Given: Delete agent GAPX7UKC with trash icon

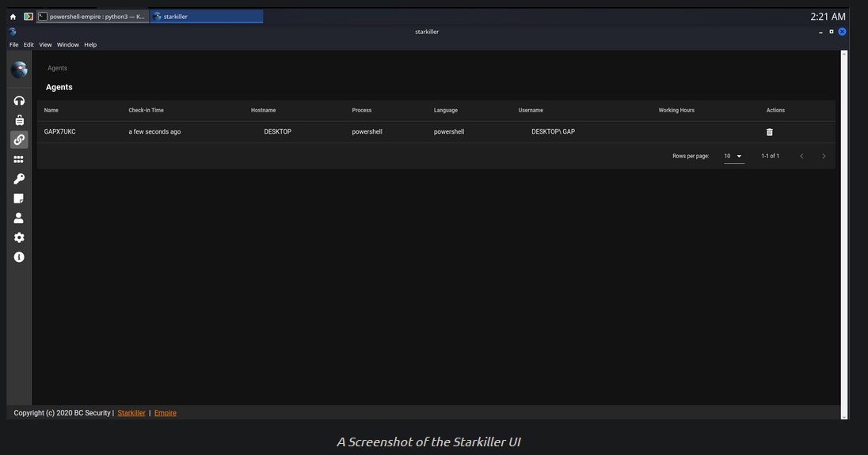Looking at the screenshot, I should tap(770, 132).
